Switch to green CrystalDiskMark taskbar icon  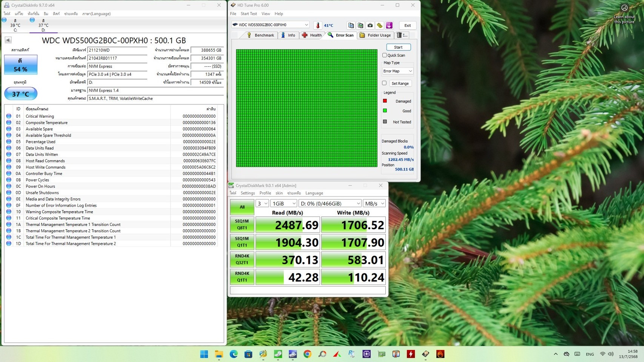coord(278,354)
